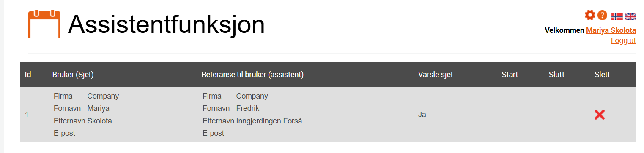This screenshot has width=644, height=153.
Task: Switch language to Norwegian flag
Action: pos(617,16)
